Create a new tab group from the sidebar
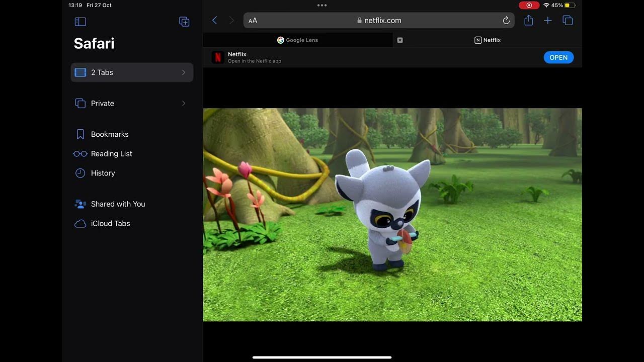This screenshot has width=644, height=362. tap(184, 22)
